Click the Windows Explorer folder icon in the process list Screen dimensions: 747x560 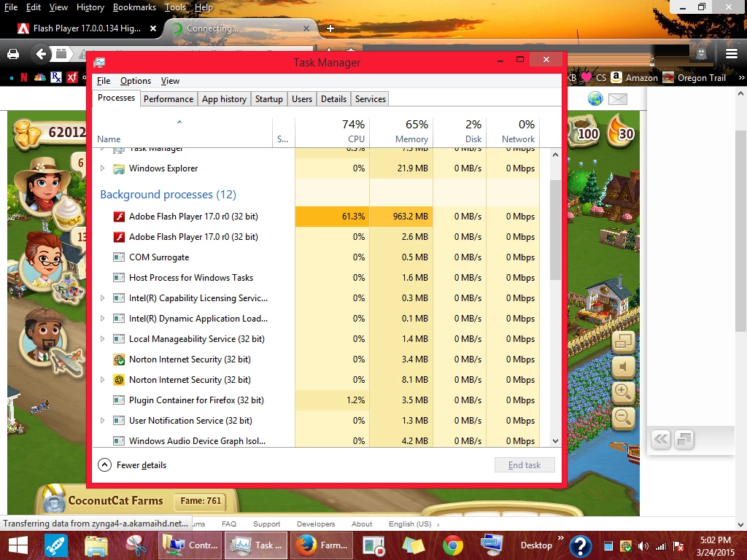119,168
